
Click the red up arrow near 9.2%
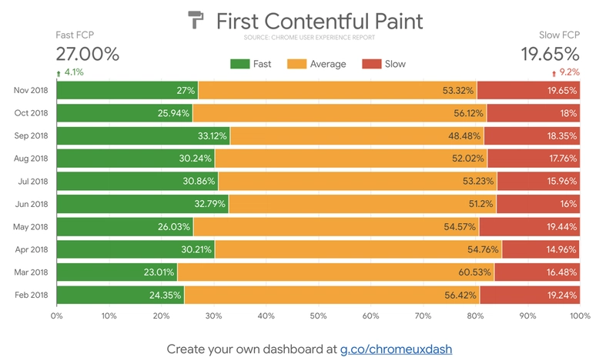(554, 73)
